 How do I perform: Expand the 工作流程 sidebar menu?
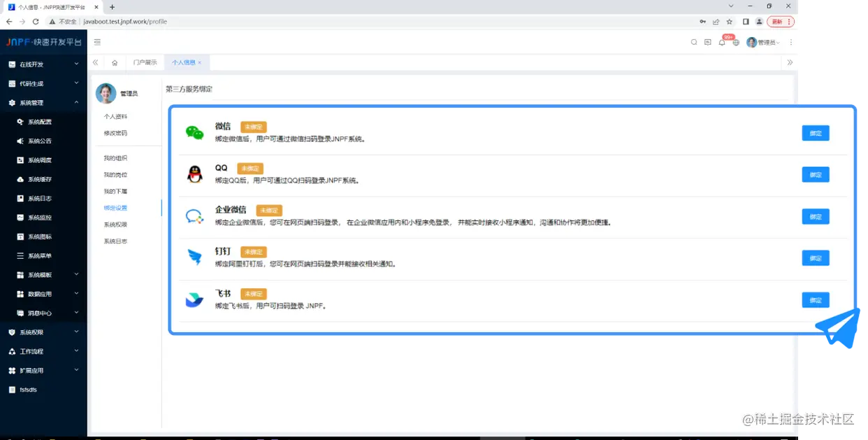point(43,351)
